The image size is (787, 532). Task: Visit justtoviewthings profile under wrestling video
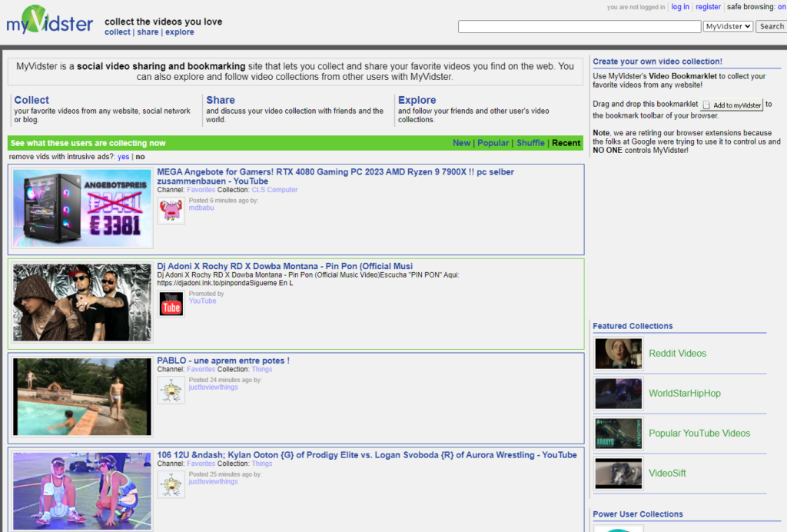(214, 482)
